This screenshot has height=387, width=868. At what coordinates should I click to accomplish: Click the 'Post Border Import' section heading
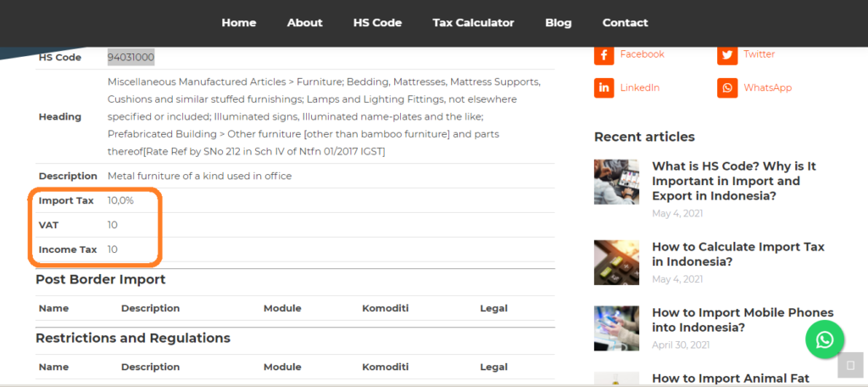[x=101, y=279]
